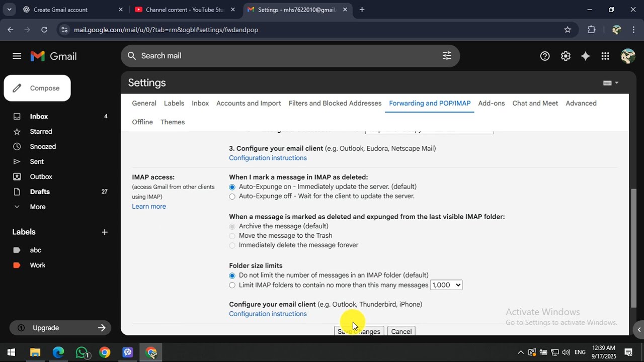Open the Offline settings tab

(142, 122)
